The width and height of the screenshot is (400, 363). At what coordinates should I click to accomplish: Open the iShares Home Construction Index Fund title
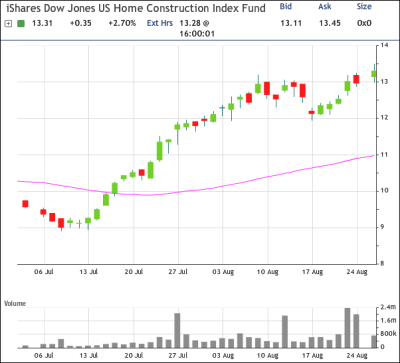point(136,7)
